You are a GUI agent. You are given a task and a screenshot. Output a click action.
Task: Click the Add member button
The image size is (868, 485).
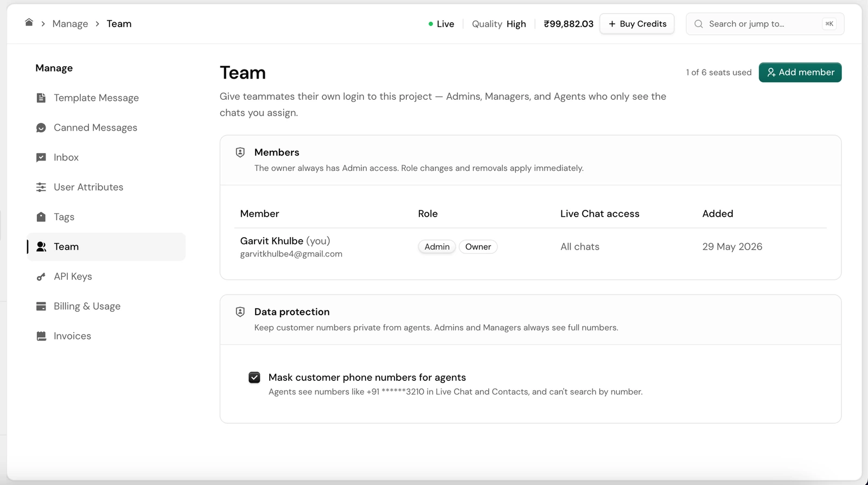tap(800, 72)
